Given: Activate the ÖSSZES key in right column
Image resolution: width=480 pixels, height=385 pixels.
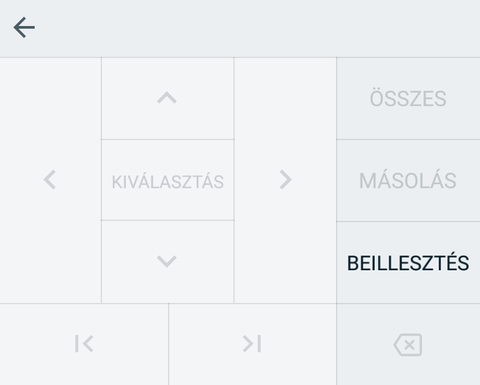Looking at the screenshot, I should [x=408, y=98].
